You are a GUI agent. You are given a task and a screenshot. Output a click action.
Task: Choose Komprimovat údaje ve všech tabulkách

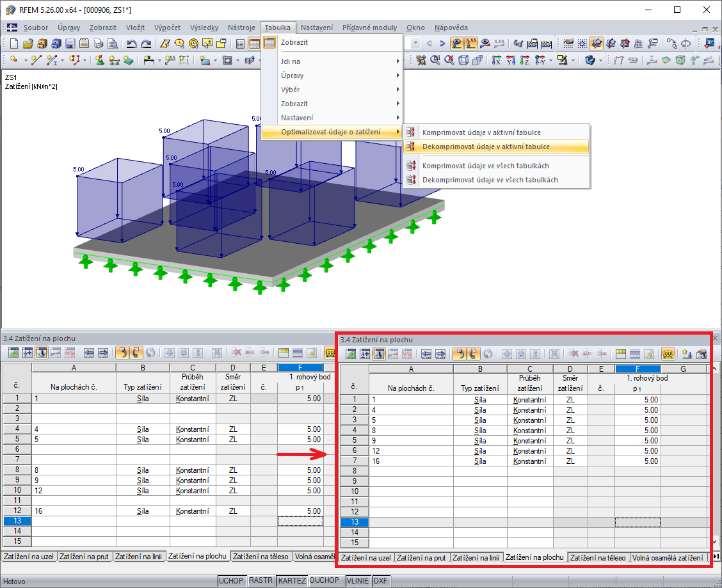(496, 166)
